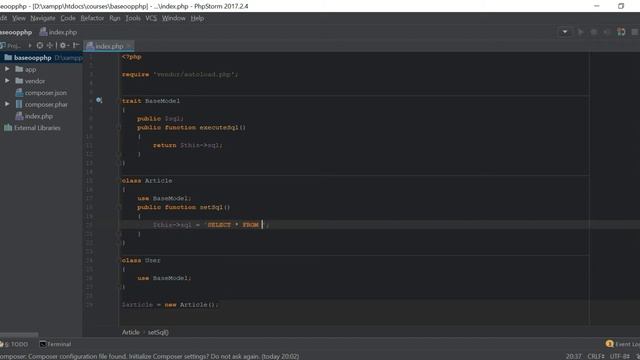Image resolution: width=640 pixels, height=360 pixels.
Task: Click the '$article = new Article();' line
Action: click(x=170, y=304)
